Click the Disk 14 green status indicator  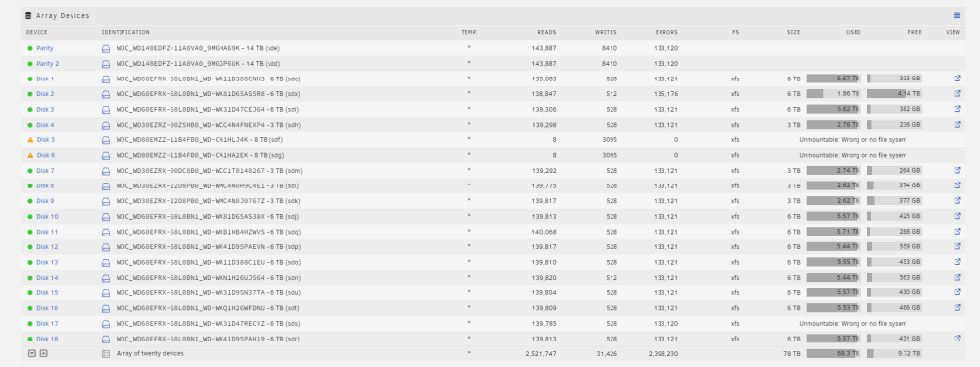(30, 278)
